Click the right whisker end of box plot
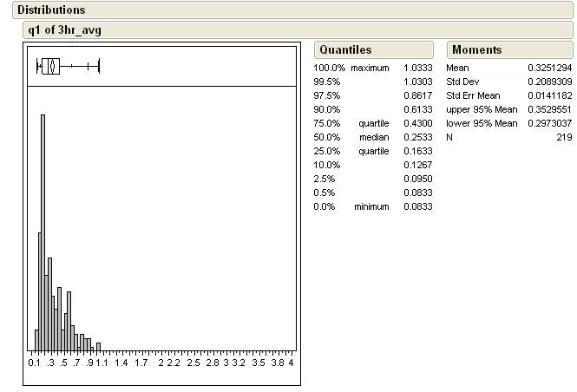The height and width of the screenshot is (392, 577). coord(100,65)
